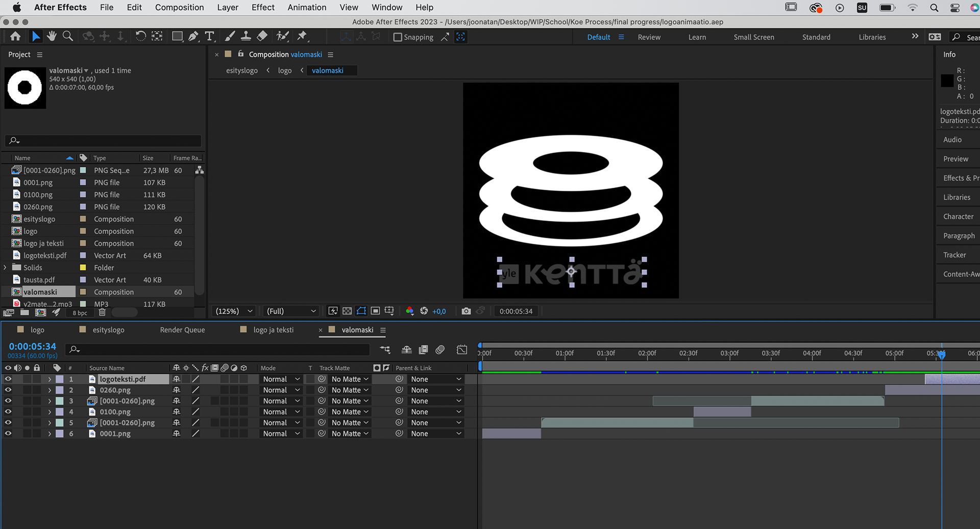980x529 pixels.
Task: Expand logoteksti.pdf layer properties
Action: click(x=50, y=379)
